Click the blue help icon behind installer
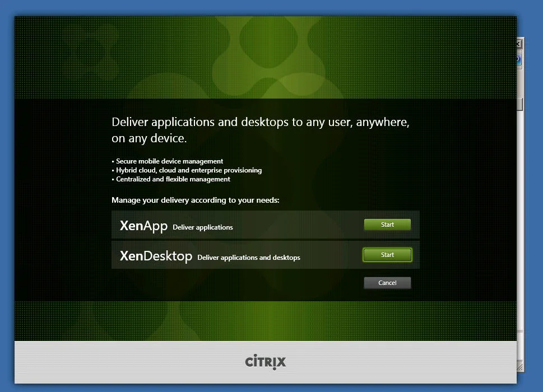The image size is (543, 392). coord(519,59)
